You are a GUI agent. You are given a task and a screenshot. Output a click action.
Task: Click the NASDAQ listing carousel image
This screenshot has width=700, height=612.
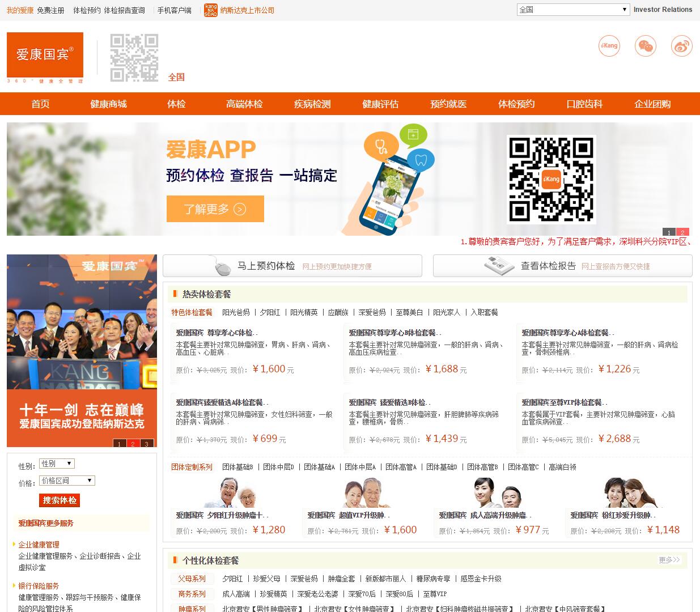[82, 350]
